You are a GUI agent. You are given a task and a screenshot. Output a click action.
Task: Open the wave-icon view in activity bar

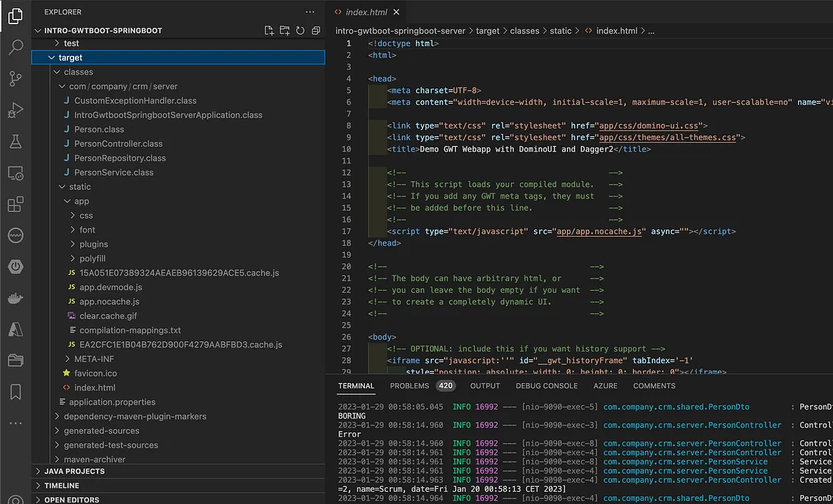pos(15,235)
